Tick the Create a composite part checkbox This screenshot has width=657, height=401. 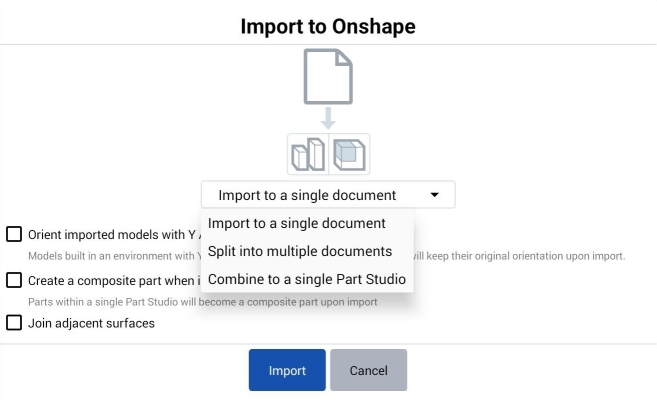[x=14, y=280]
